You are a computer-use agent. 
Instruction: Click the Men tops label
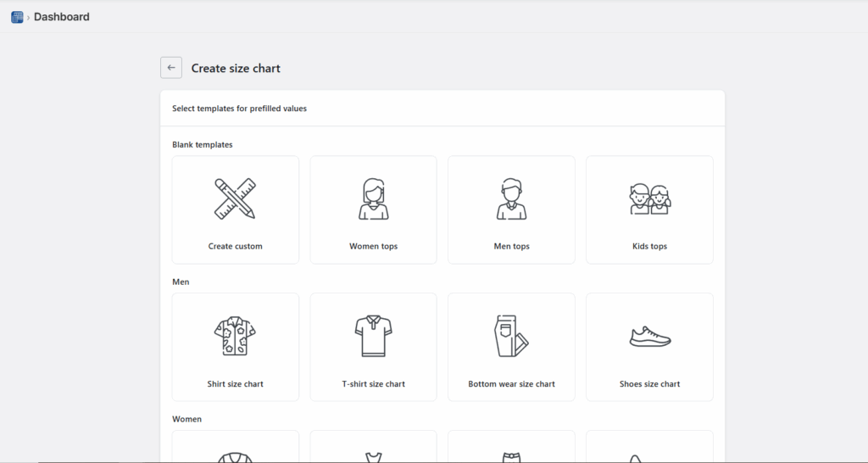click(x=511, y=247)
